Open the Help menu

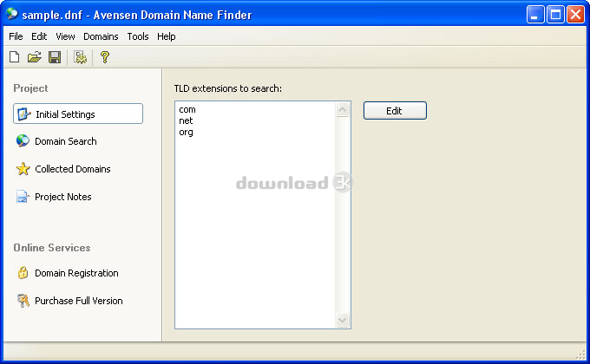click(167, 36)
